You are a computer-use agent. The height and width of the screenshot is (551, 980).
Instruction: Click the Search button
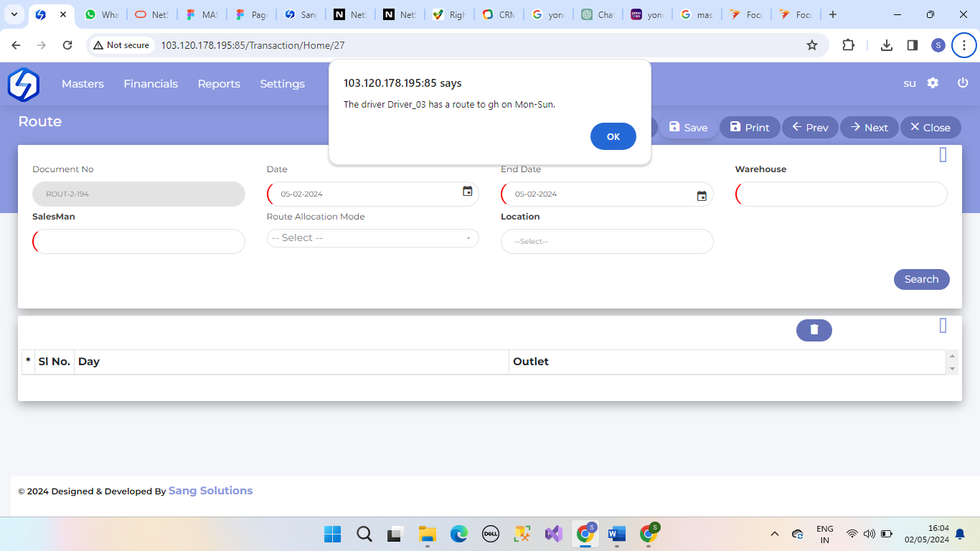pos(921,279)
